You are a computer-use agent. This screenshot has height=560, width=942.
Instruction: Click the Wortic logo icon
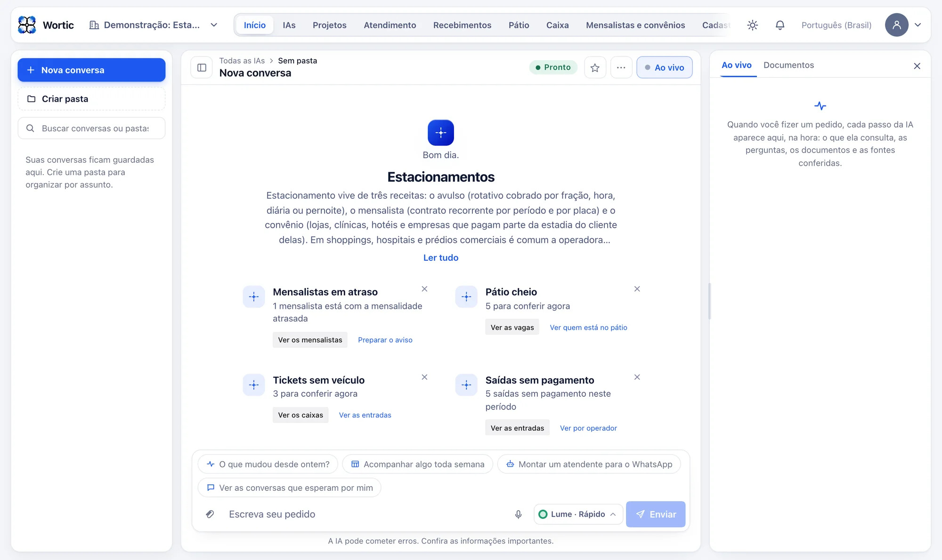27,25
